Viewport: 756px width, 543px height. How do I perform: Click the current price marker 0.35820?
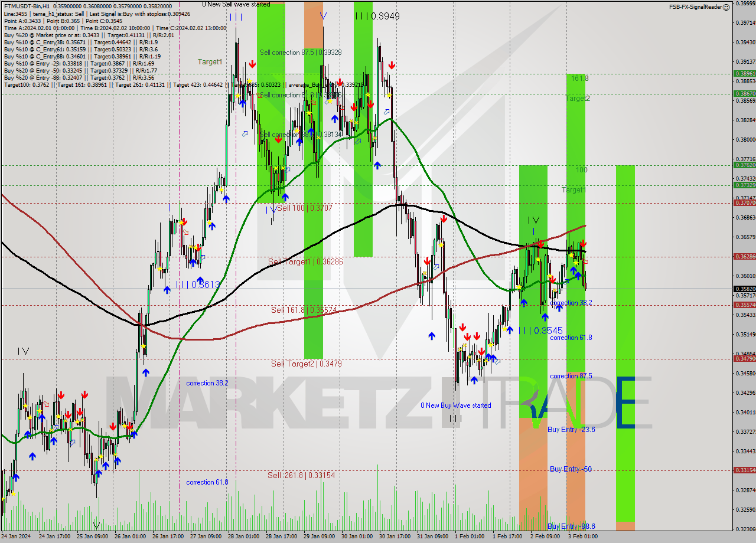744,289
